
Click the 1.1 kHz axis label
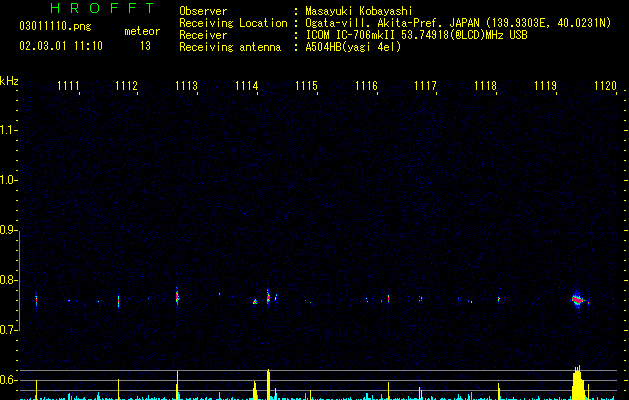8,130
